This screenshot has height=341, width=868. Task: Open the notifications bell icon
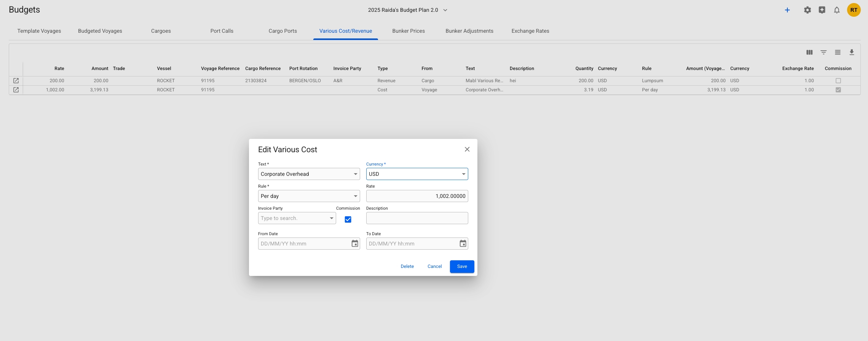[836, 10]
